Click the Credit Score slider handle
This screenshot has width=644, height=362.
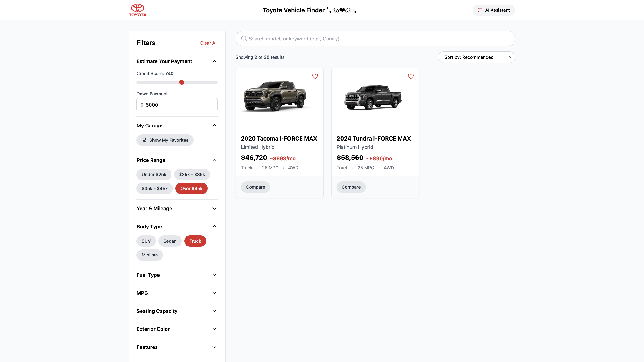(181, 82)
